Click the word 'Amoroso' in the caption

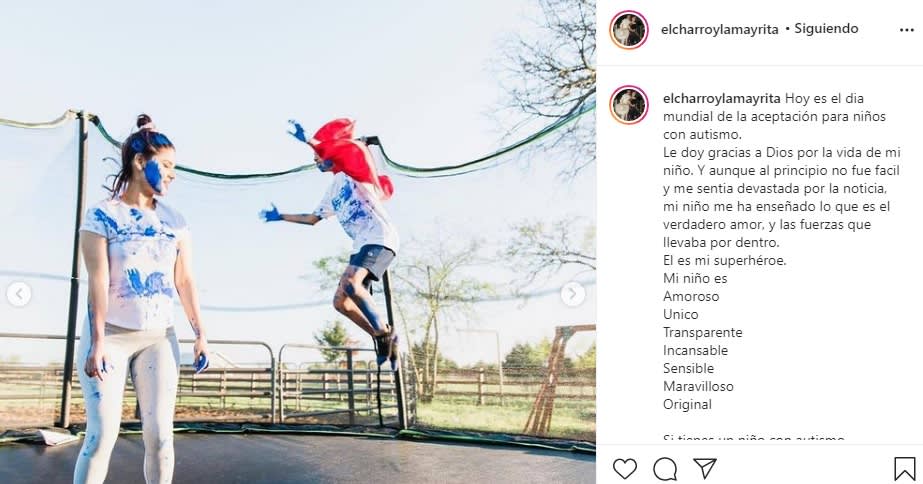(x=691, y=296)
